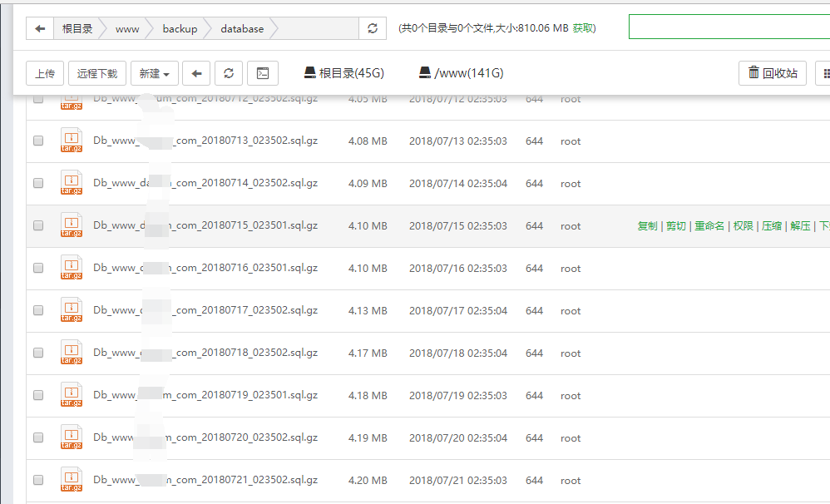Click the 远程下载 remote download button
This screenshot has width=830, height=504.
(97, 73)
